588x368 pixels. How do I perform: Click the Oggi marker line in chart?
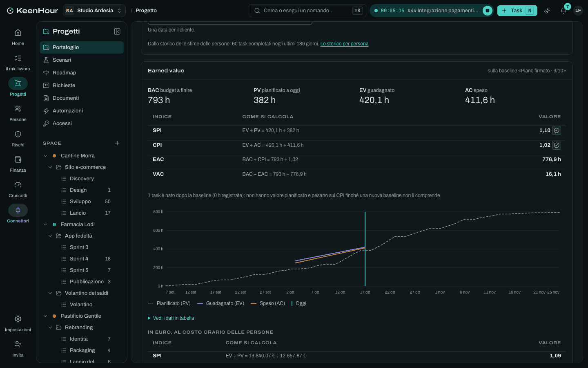[365, 249]
